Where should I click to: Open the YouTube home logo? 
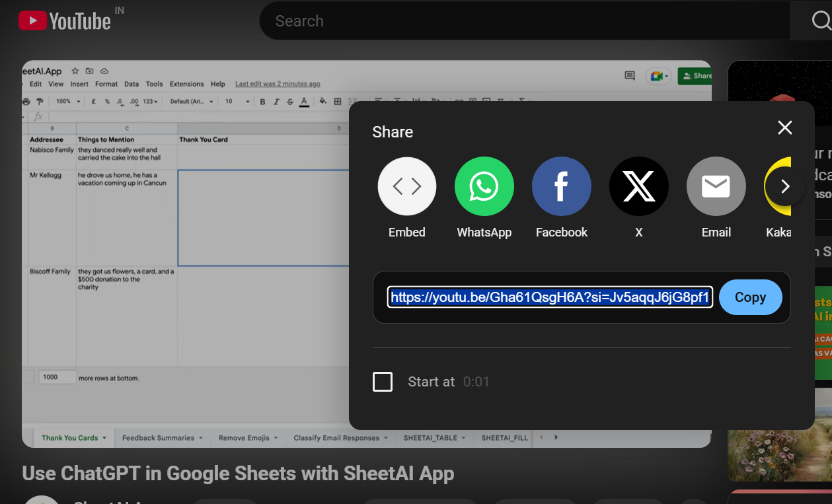tap(65, 20)
